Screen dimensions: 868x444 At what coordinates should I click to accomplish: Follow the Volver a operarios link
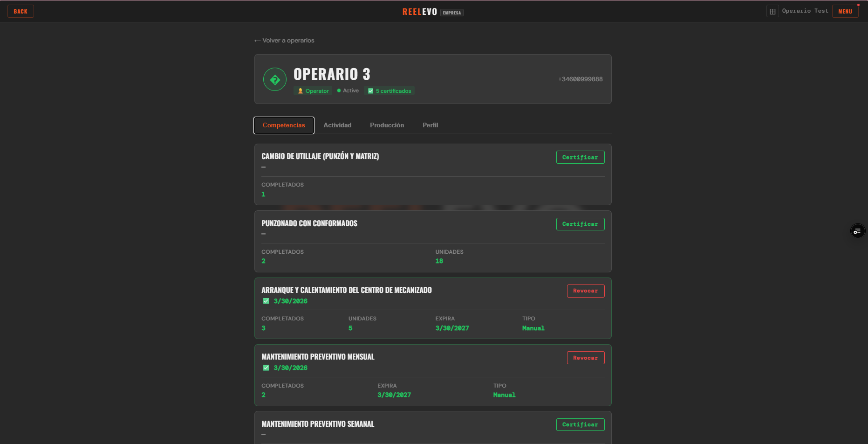284,41
